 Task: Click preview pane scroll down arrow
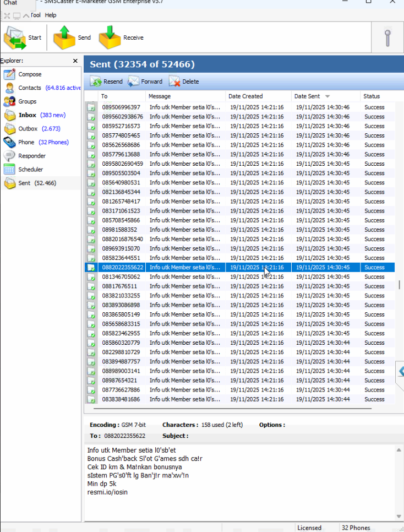point(399,517)
